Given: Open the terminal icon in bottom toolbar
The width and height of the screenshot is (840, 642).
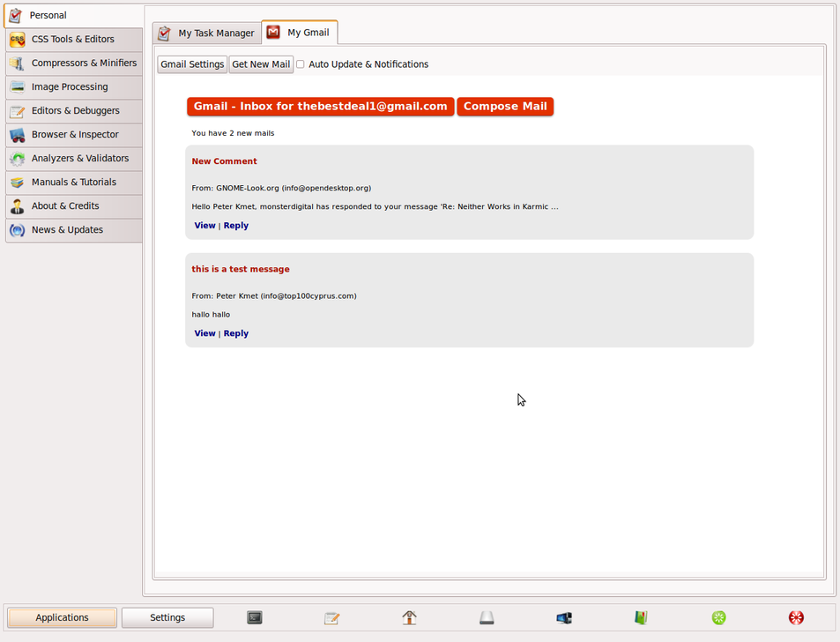Looking at the screenshot, I should coord(255,618).
